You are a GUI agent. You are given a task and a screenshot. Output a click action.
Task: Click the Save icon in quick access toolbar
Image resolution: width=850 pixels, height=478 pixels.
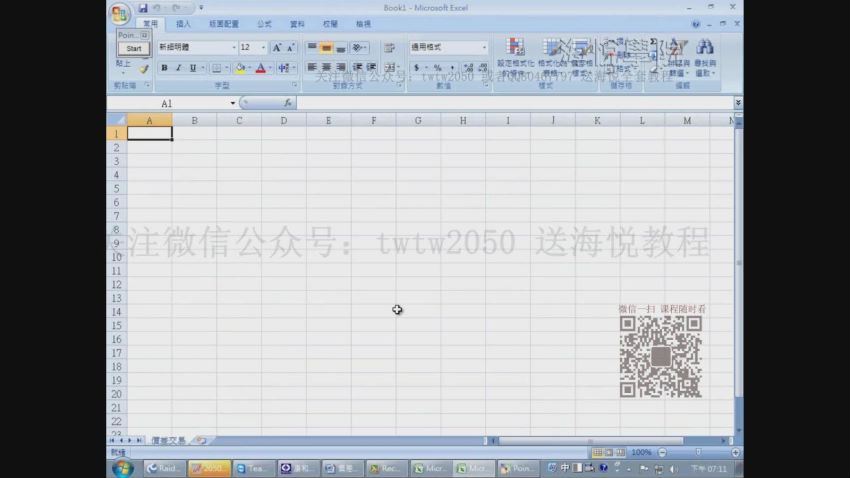point(143,8)
